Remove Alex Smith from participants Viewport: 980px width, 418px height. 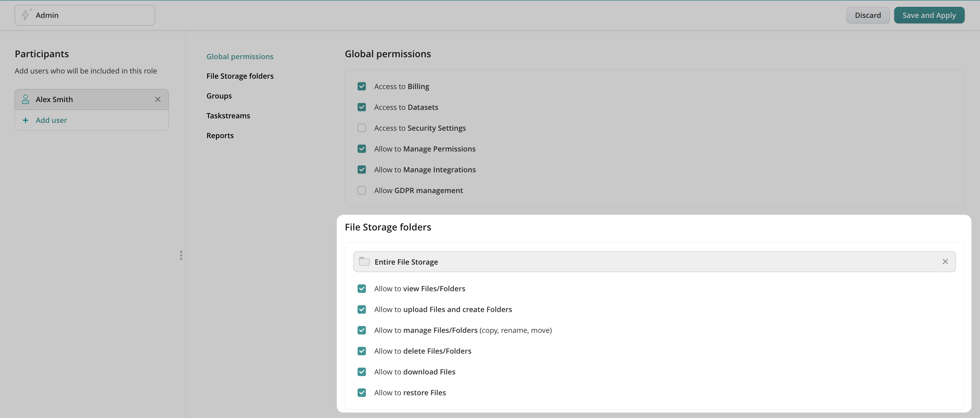pos(157,99)
